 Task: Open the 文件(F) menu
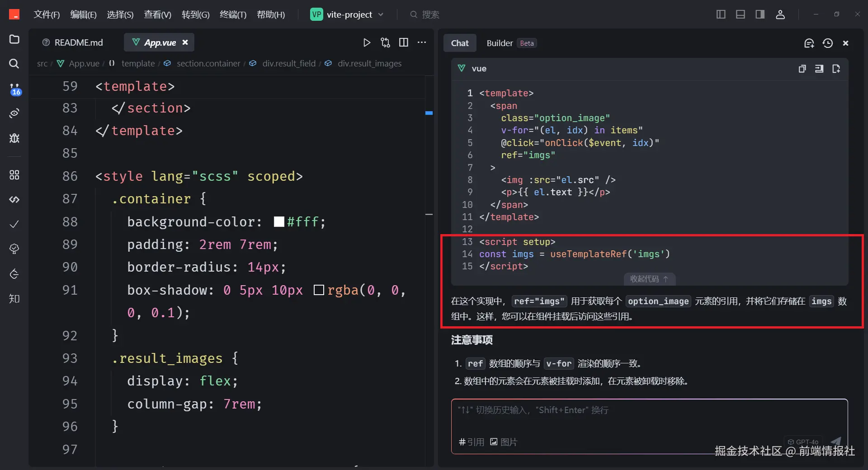(x=47, y=14)
